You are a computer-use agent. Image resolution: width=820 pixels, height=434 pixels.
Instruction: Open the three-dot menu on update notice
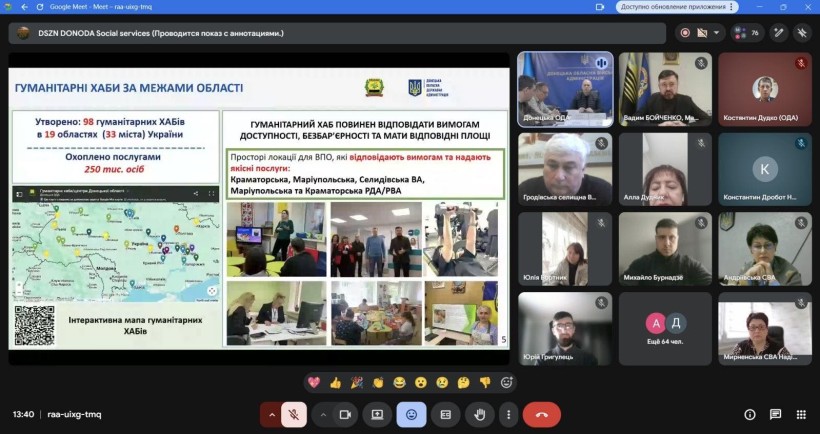click(x=732, y=7)
